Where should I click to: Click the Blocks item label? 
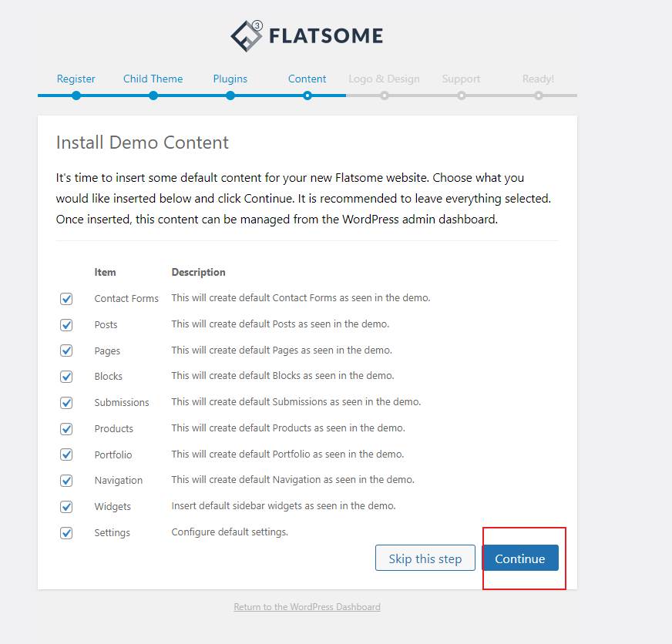(x=109, y=376)
